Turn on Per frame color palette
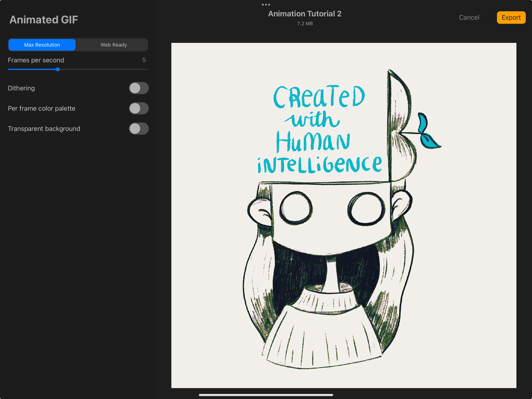The image size is (532, 399). click(x=139, y=108)
